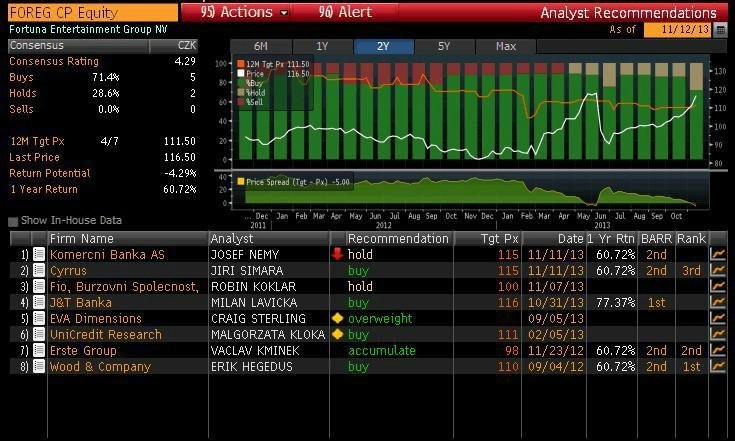Click Consensus Rating value 4.29

tap(185, 61)
